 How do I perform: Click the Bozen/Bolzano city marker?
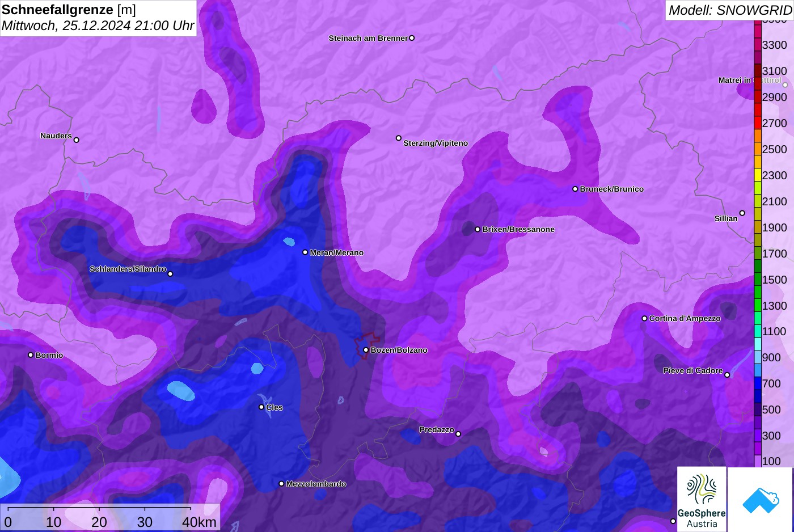(x=366, y=350)
